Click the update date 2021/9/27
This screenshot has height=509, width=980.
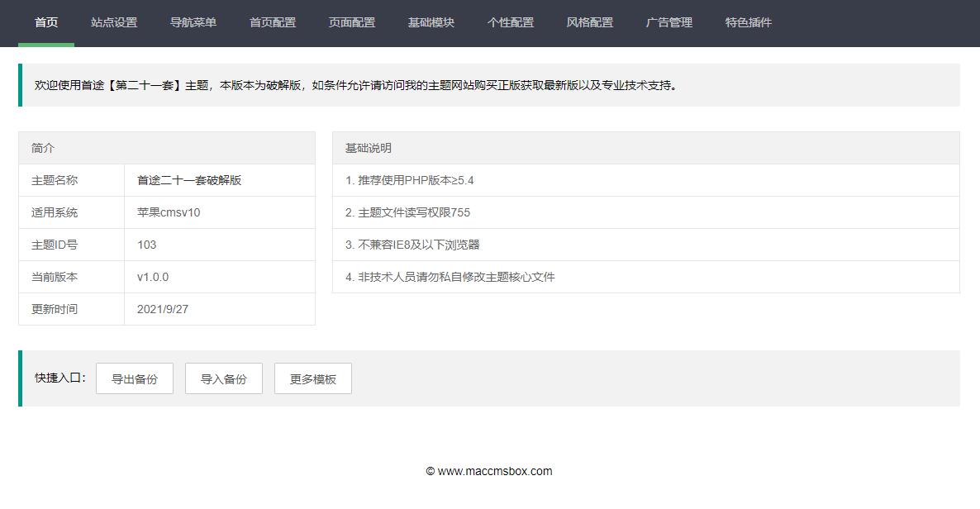point(163,309)
